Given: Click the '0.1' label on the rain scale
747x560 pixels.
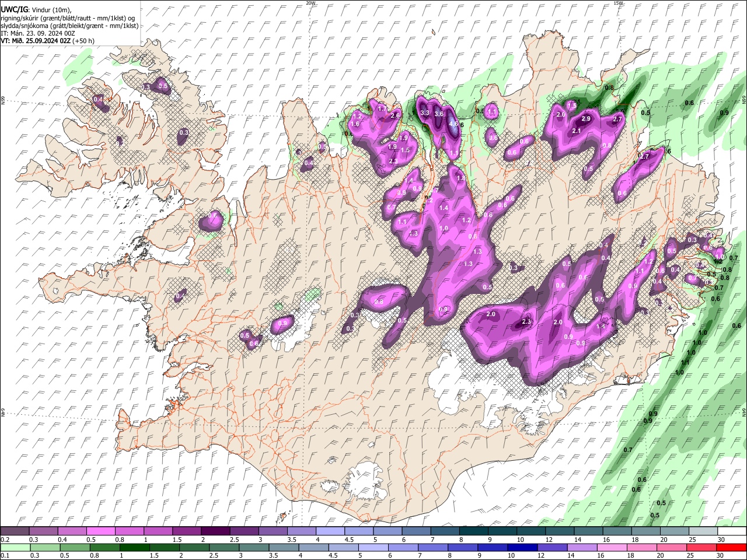Looking at the screenshot, I should pyautogui.click(x=5, y=556).
